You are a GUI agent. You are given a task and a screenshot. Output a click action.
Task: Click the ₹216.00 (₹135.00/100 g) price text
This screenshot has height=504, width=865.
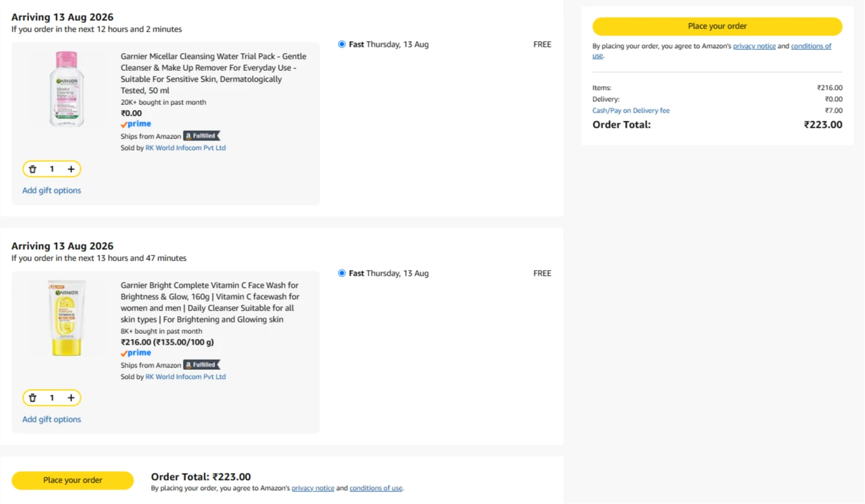[167, 343]
